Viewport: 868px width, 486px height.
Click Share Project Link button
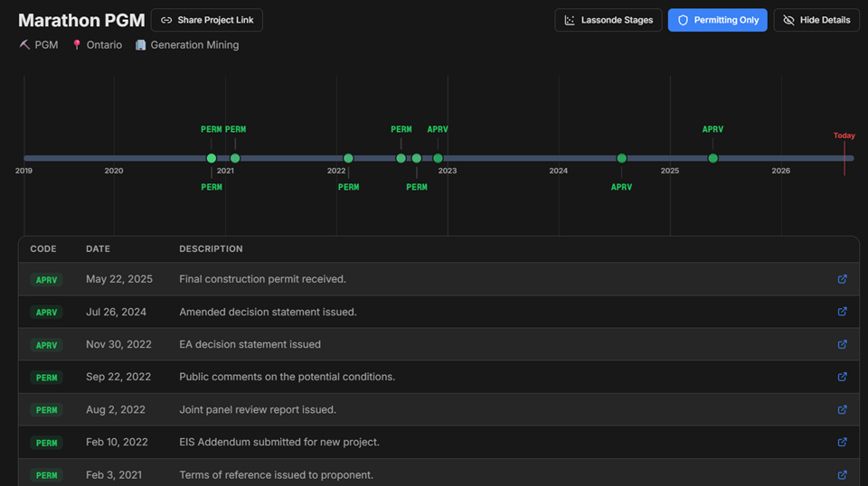tap(207, 20)
